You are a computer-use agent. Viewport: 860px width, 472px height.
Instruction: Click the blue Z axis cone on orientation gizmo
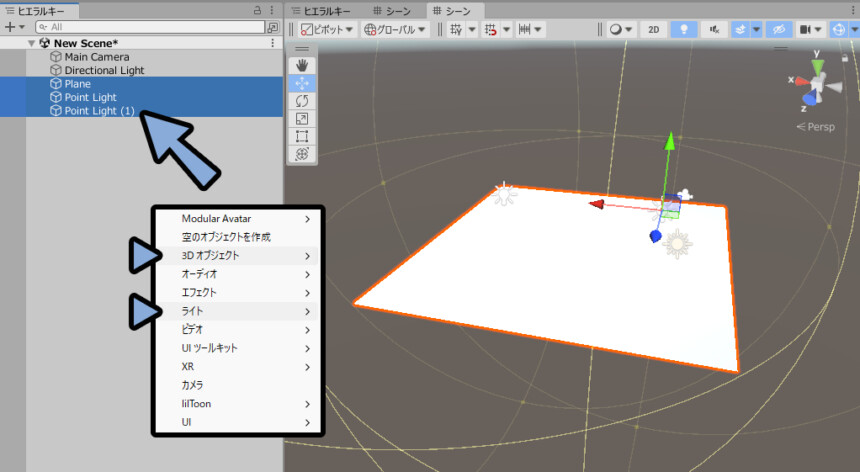tap(810, 99)
